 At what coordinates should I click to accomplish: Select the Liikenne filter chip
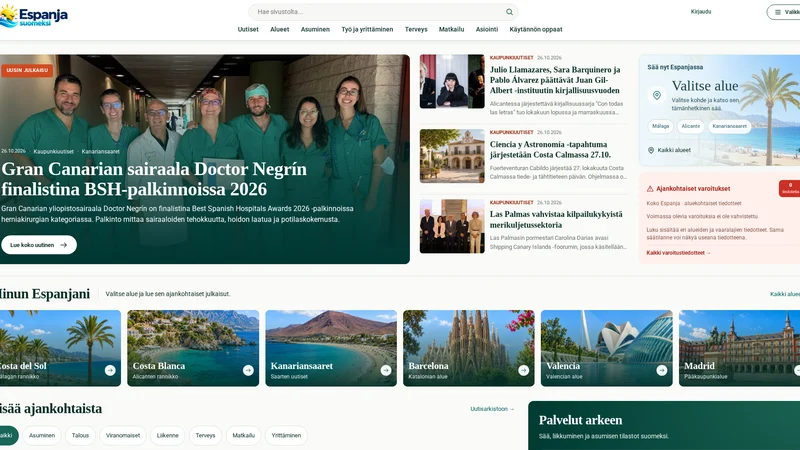click(167, 435)
